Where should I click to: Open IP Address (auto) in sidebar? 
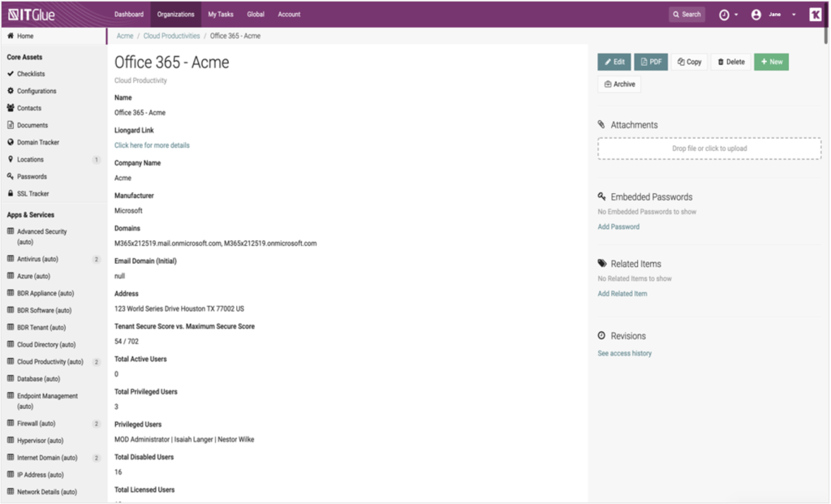(x=41, y=475)
